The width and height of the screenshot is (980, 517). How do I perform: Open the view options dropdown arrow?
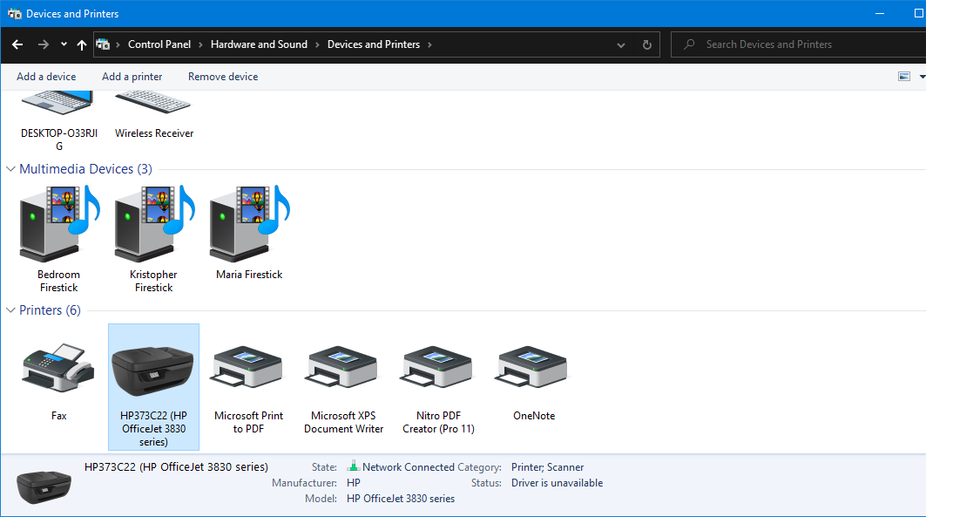[x=922, y=76]
